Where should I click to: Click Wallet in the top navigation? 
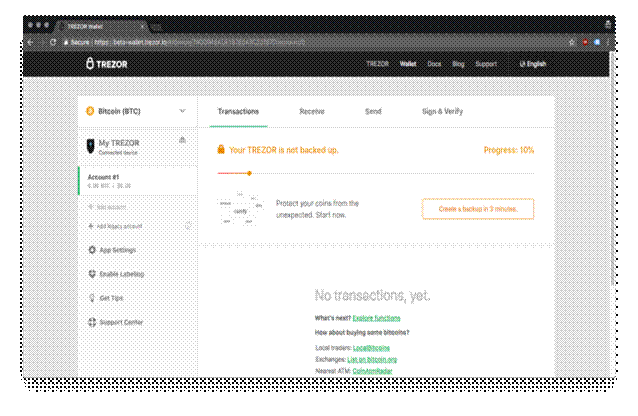(408, 63)
